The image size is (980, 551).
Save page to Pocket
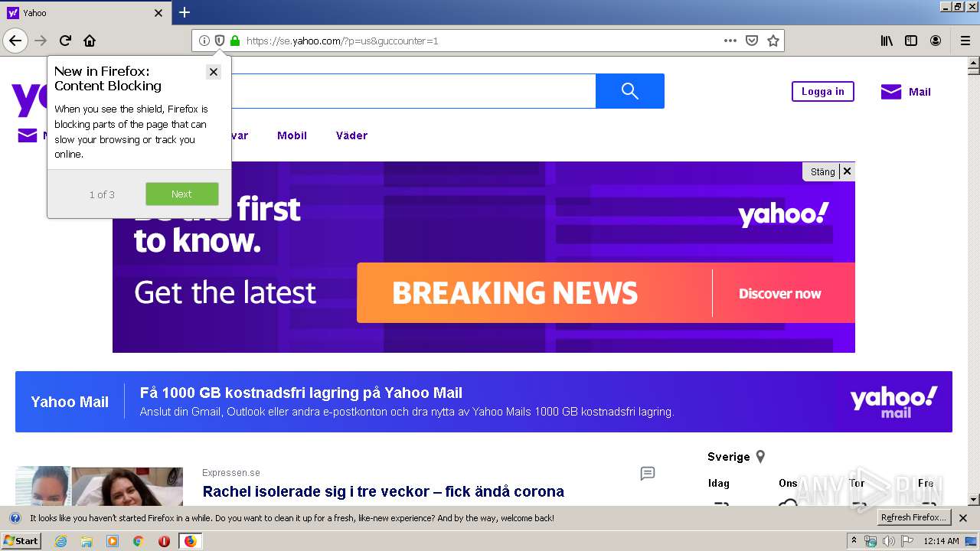click(752, 41)
